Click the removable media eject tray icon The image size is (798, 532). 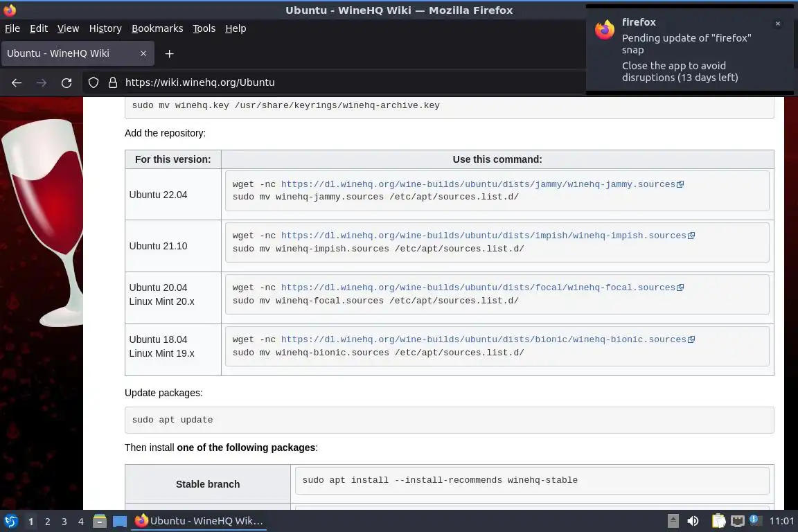(x=673, y=522)
